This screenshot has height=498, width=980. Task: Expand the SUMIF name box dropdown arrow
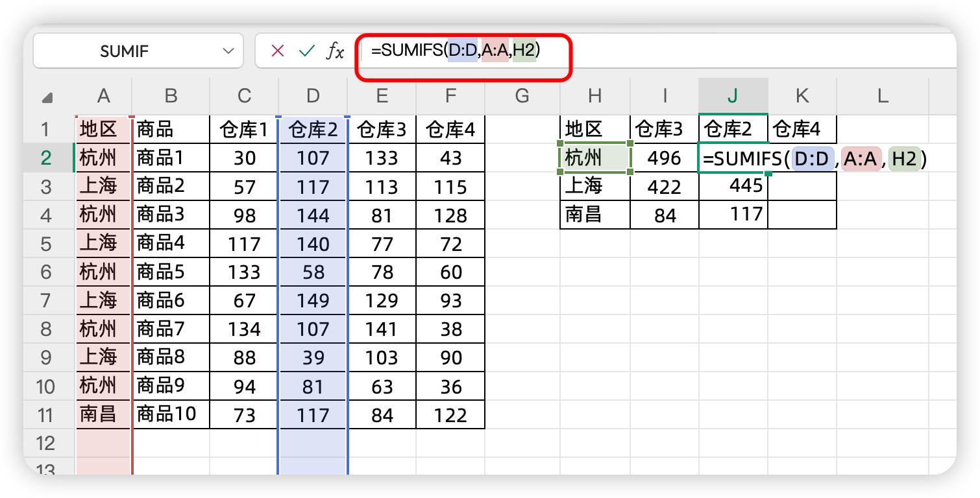228,51
